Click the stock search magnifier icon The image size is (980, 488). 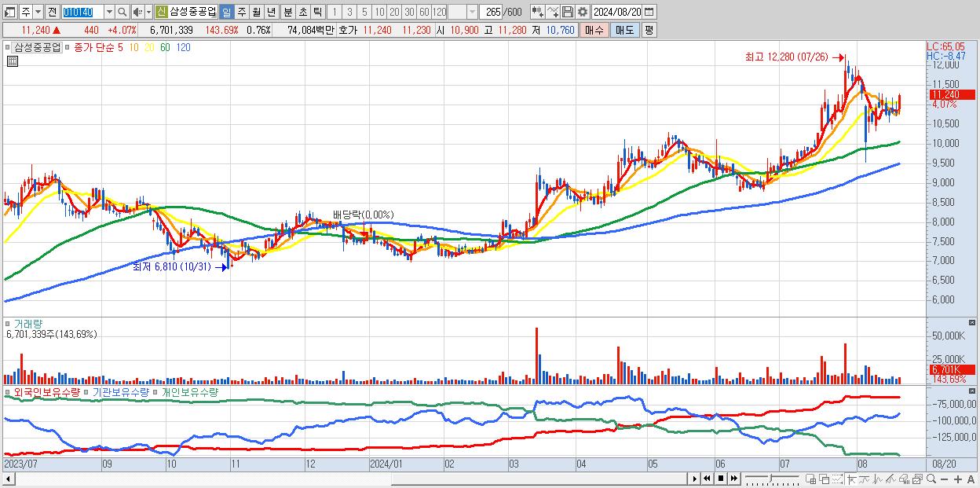coord(122,12)
